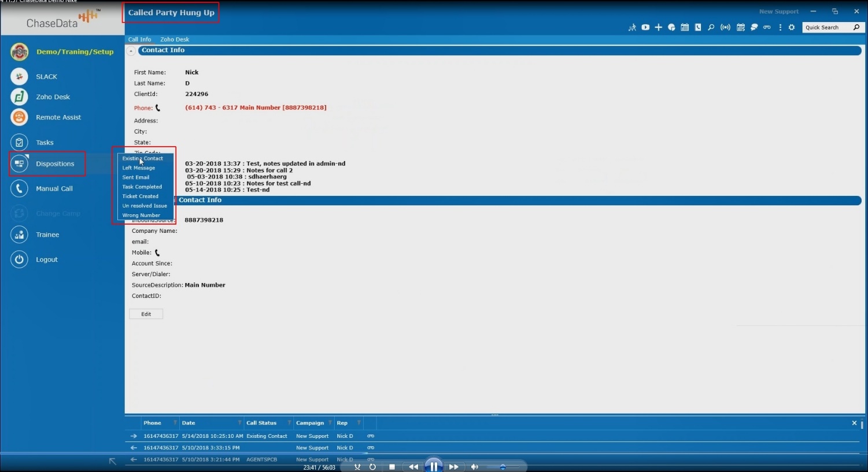Click the voicemail toolbar icon

(x=767, y=27)
